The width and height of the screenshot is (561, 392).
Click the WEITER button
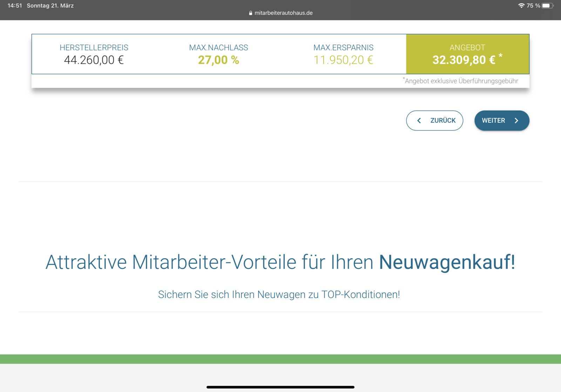tap(502, 121)
